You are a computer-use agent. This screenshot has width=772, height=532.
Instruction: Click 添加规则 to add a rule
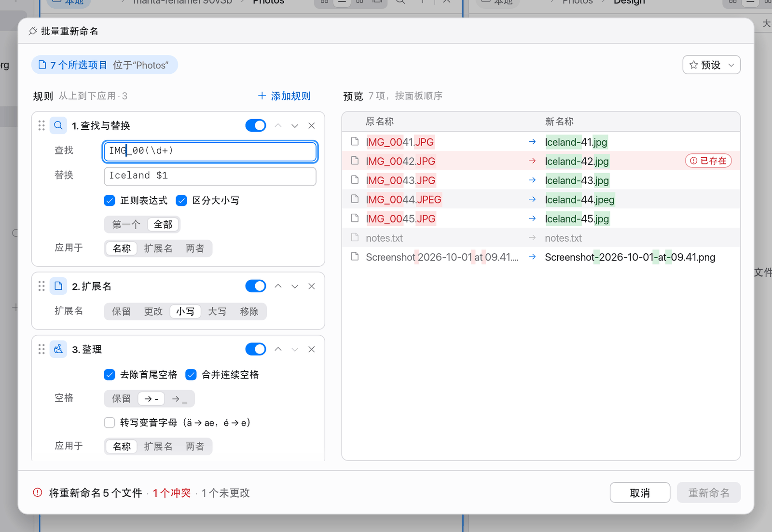(x=284, y=96)
